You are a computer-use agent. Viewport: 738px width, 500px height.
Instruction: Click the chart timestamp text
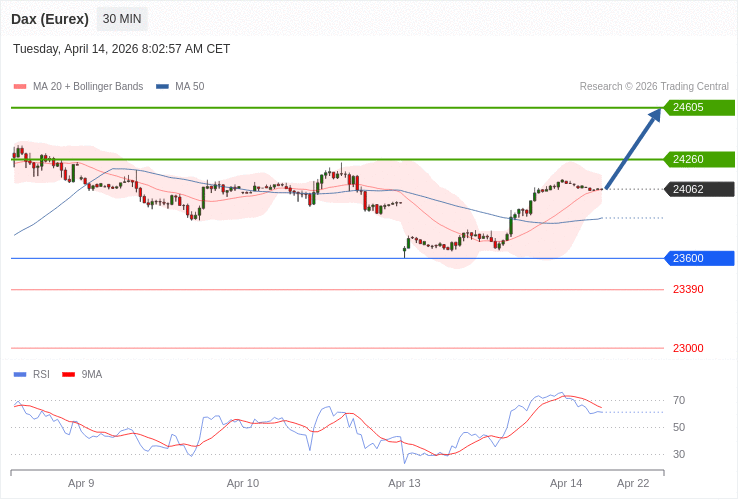tap(121, 49)
